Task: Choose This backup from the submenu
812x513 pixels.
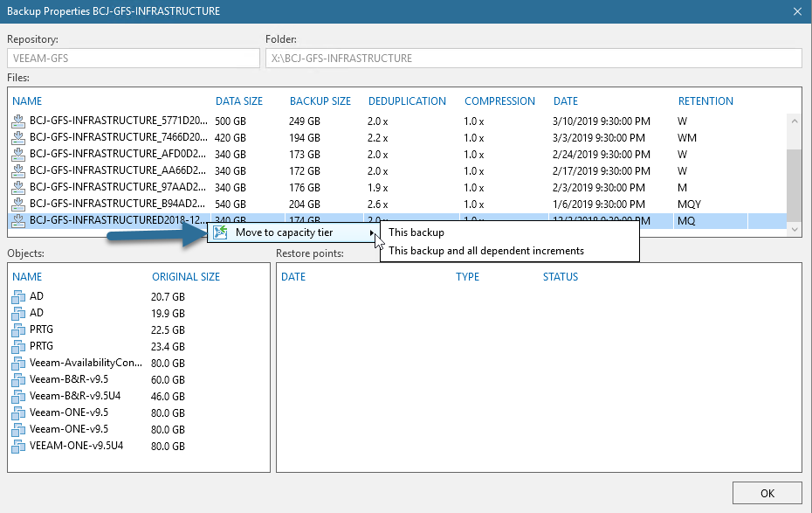Action: coord(416,232)
